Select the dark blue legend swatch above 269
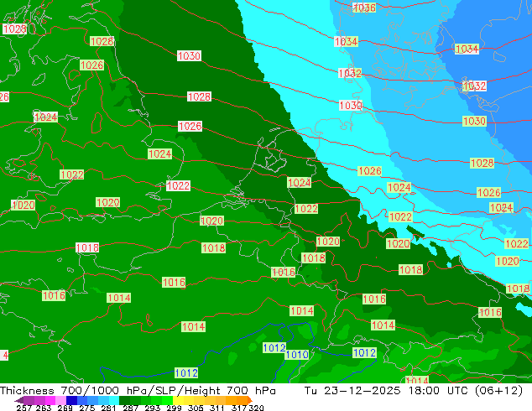This screenshot has height=411, width=532. tap(71, 401)
